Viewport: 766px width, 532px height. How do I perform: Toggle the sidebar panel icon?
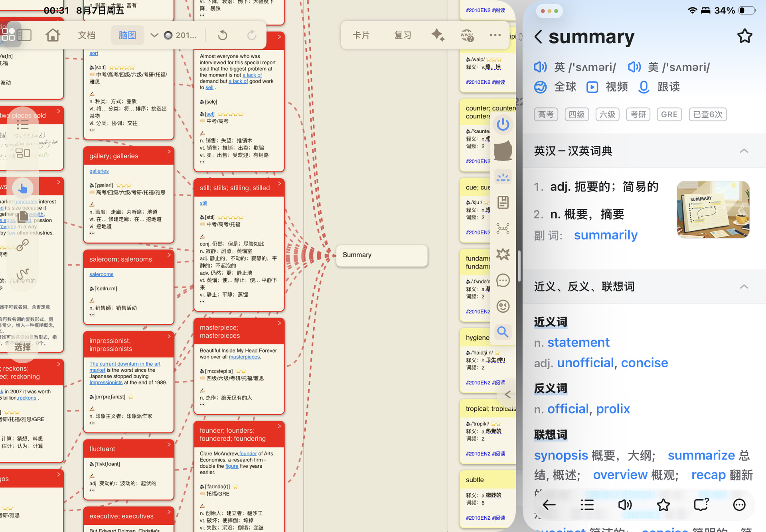coord(24,35)
